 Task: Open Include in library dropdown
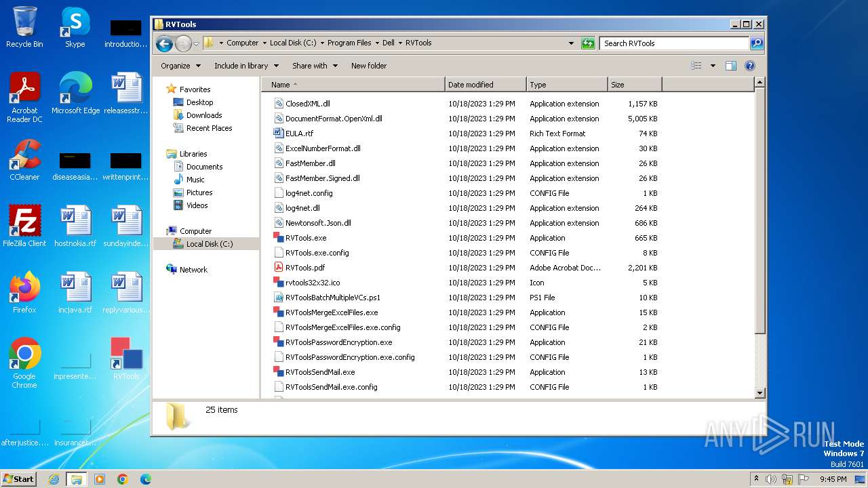[x=246, y=66]
